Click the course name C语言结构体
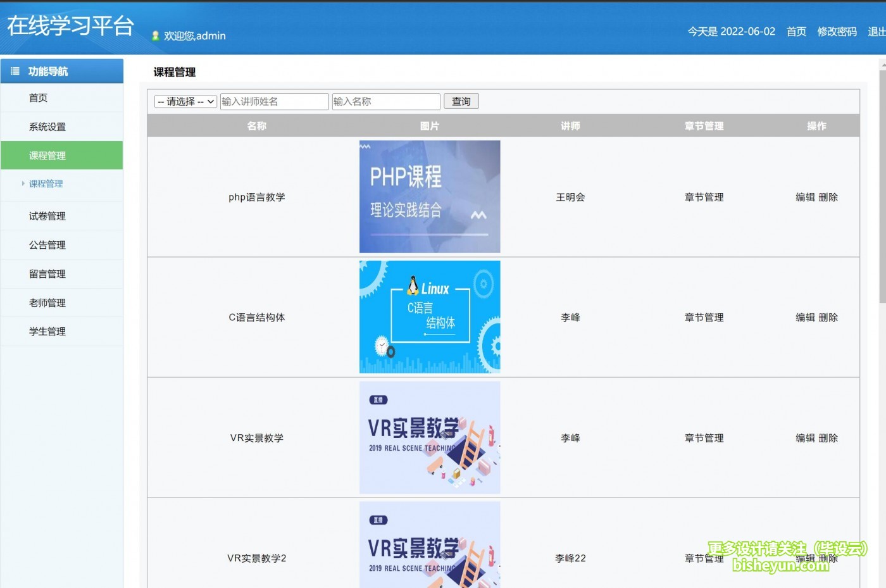The width and height of the screenshot is (886, 588). 257,318
